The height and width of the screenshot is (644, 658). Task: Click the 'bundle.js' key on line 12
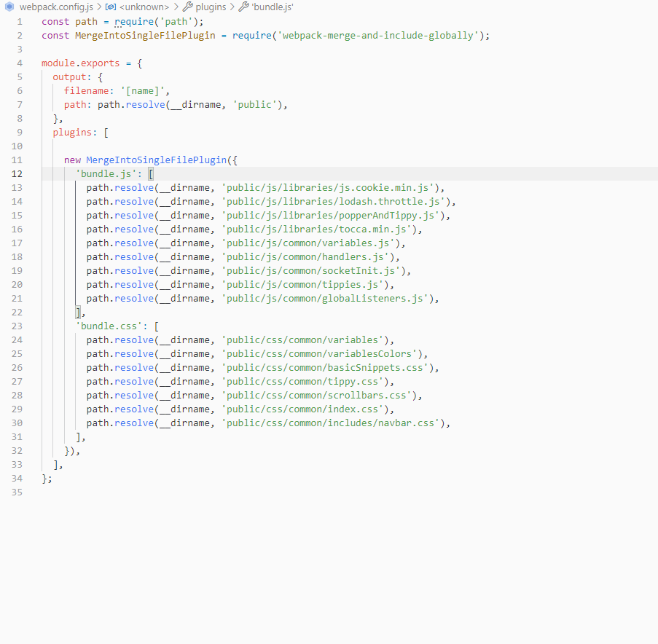pos(106,174)
